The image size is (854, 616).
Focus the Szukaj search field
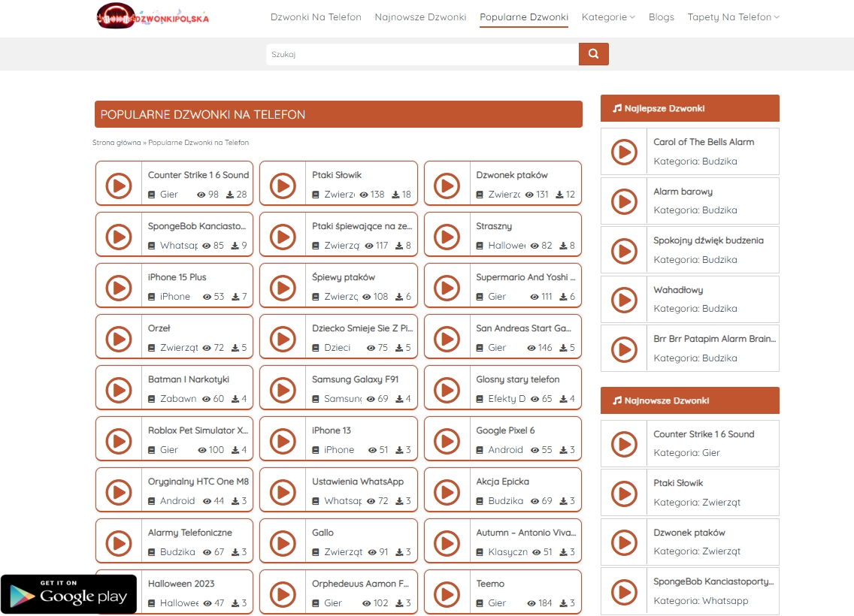point(422,54)
